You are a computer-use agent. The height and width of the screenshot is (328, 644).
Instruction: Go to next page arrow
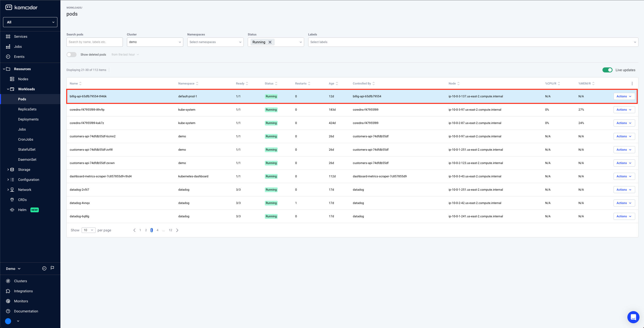177,230
